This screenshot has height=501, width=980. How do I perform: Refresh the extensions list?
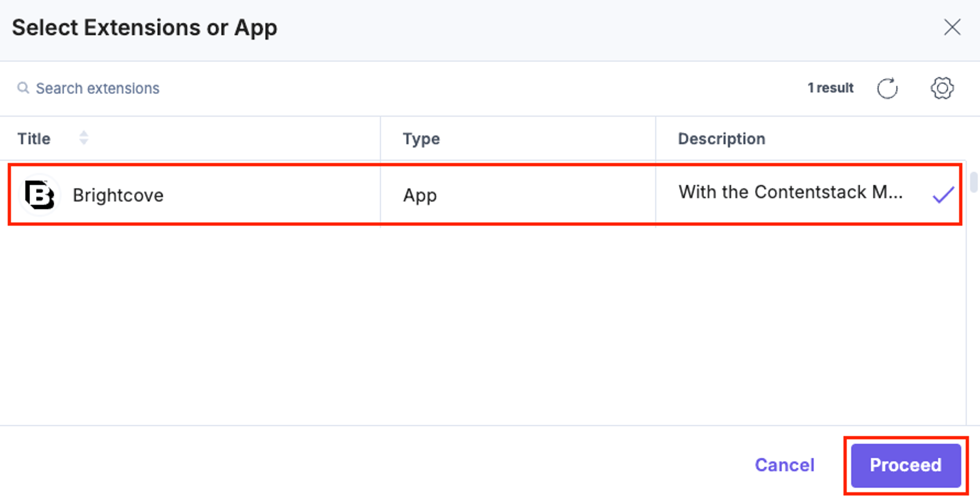(x=887, y=88)
